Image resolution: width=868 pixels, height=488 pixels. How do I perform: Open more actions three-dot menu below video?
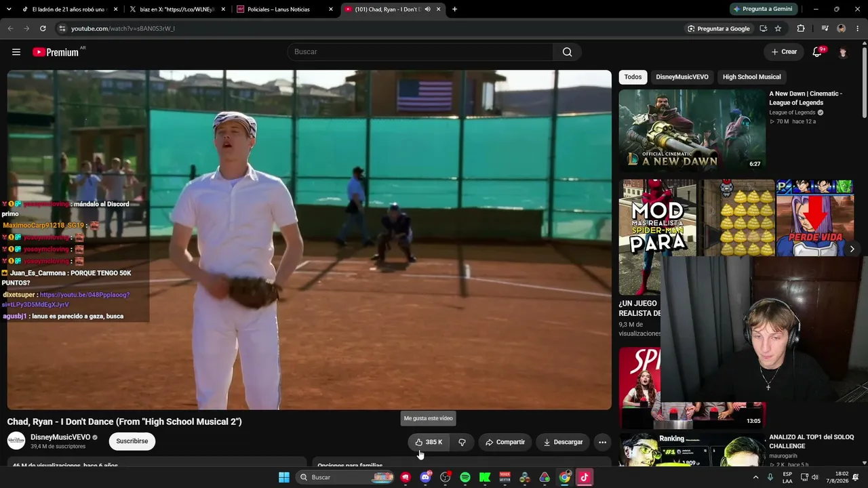602,442
